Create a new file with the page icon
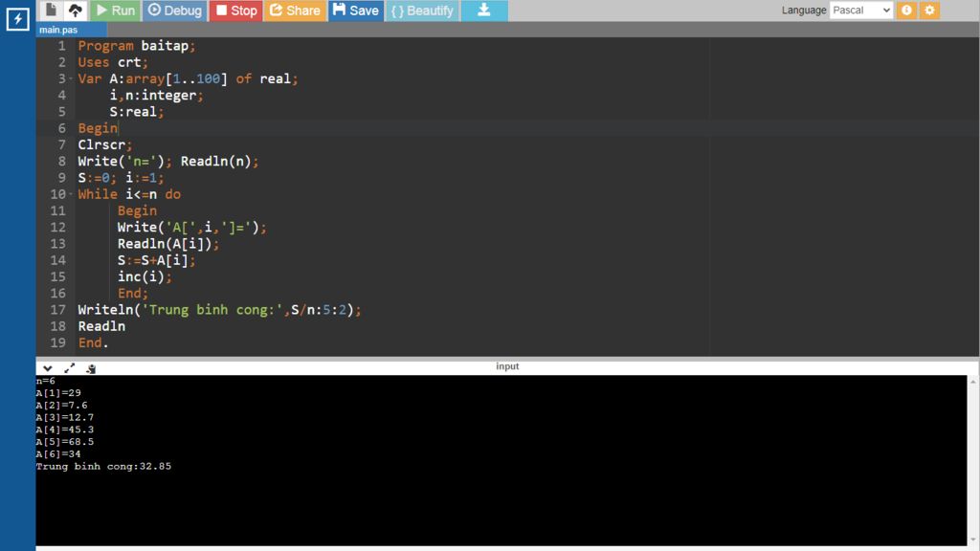This screenshot has height=551, width=980. [52, 10]
